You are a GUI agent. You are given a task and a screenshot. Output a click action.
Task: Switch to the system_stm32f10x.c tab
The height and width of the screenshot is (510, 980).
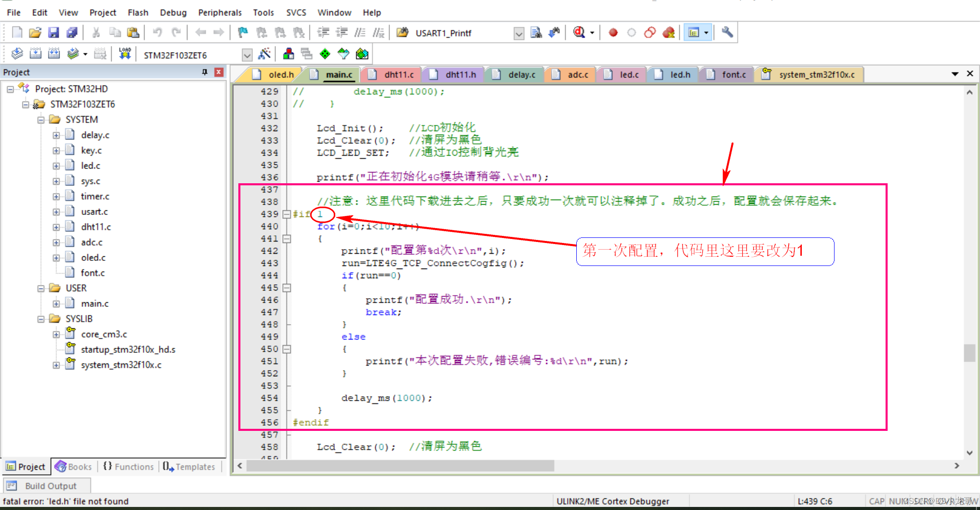[x=810, y=75]
